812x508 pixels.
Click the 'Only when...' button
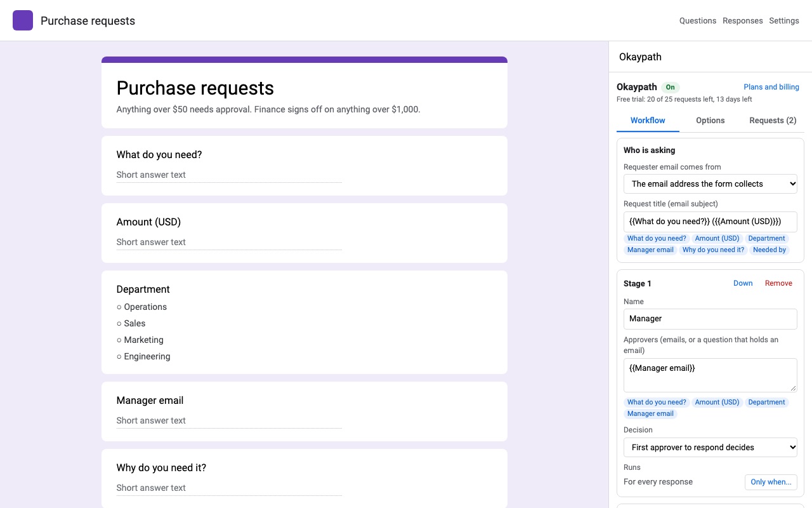point(771,482)
